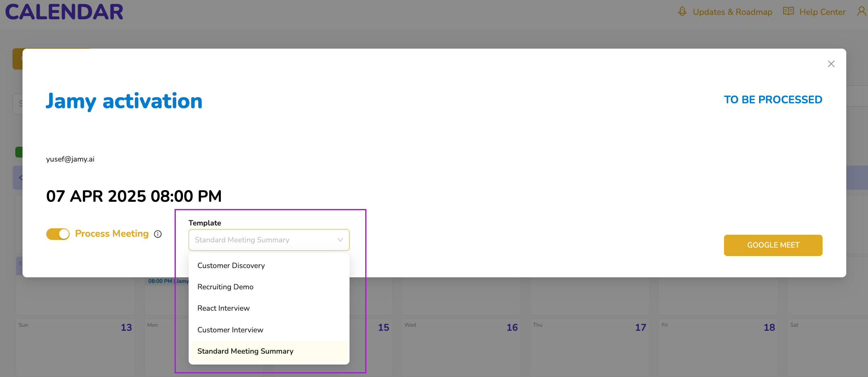The height and width of the screenshot is (377, 868).
Task: Open the Updates & Roadmap link
Action: pyautogui.click(x=732, y=12)
